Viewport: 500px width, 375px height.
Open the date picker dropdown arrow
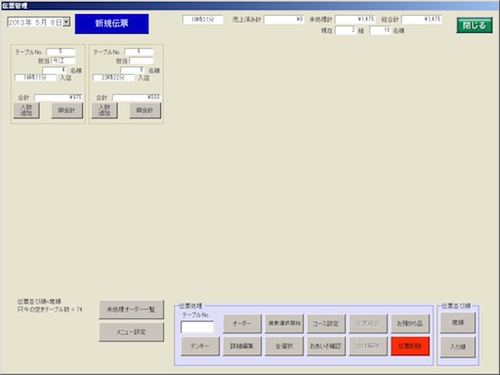point(67,22)
